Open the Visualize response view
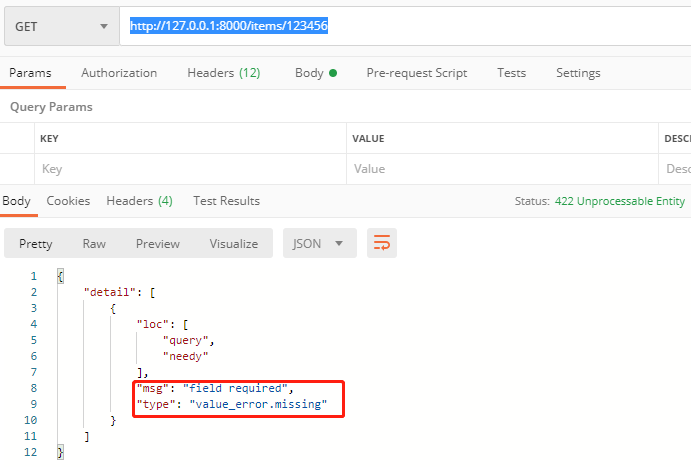Image resolution: width=691 pixels, height=467 pixels. coord(233,244)
